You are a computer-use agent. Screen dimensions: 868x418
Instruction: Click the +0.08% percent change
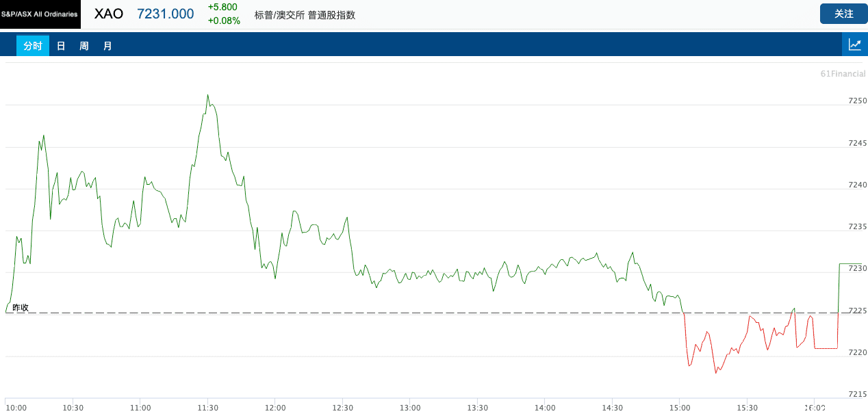pyautogui.click(x=224, y=21)
